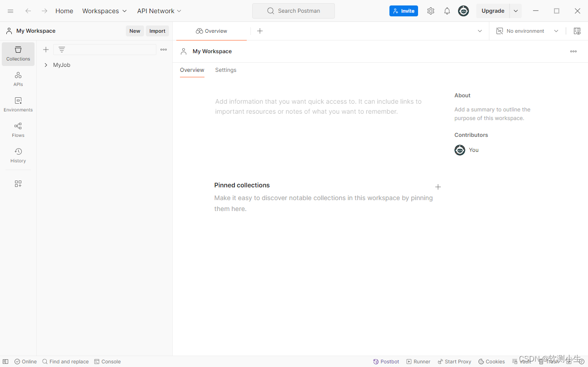Open Home page
588x367 pixels.
pyautogui.click(x=64, y=11)
